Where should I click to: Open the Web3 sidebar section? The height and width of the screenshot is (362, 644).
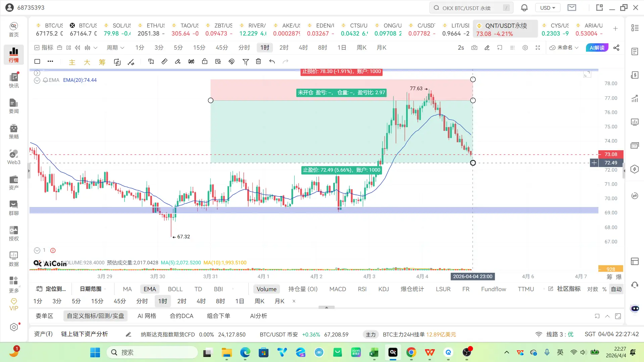14,157
